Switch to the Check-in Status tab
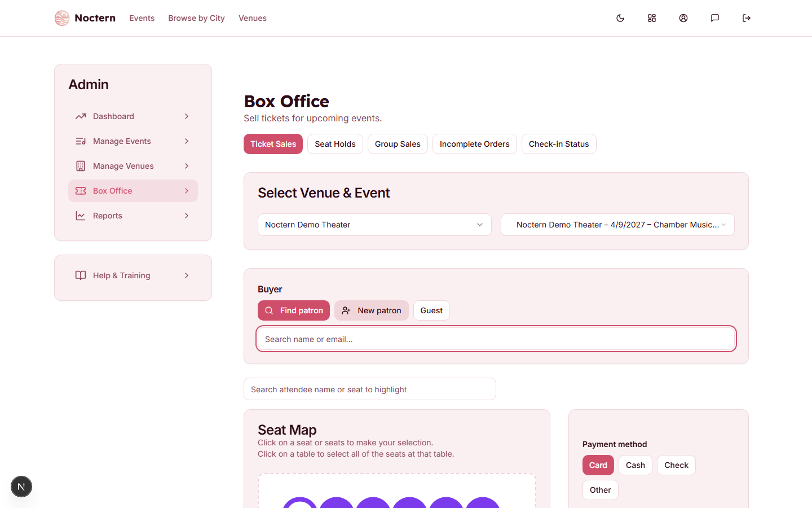The image size is (812, 508). click(x=559, y=144)
